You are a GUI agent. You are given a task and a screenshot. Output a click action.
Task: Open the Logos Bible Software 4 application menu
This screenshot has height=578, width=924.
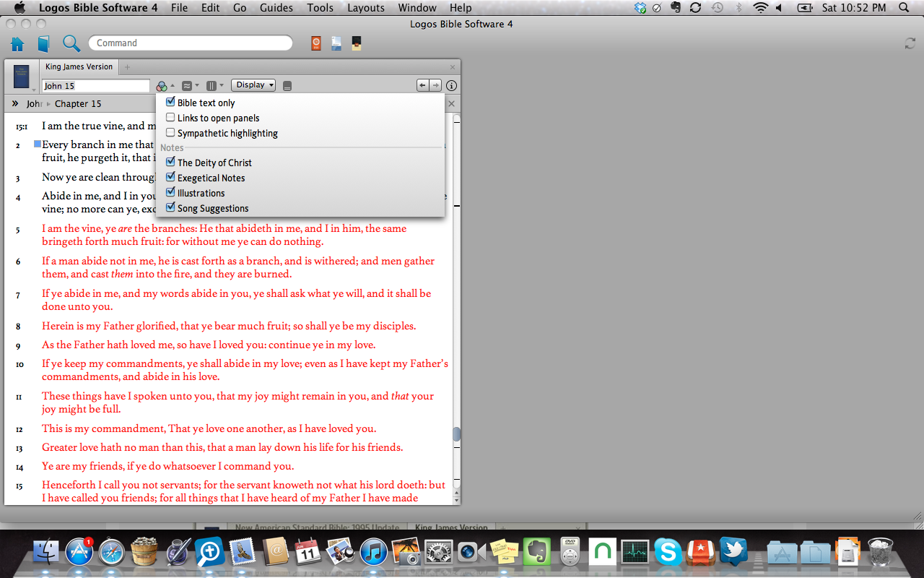[98, 8]
